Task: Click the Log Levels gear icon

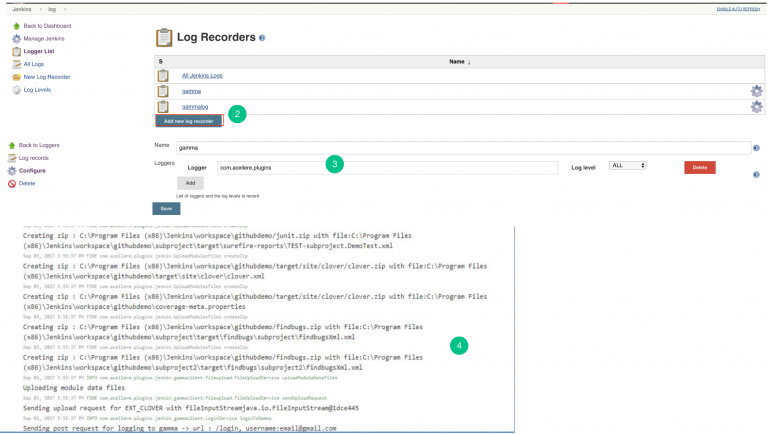Action: click(x=16, y=90)
